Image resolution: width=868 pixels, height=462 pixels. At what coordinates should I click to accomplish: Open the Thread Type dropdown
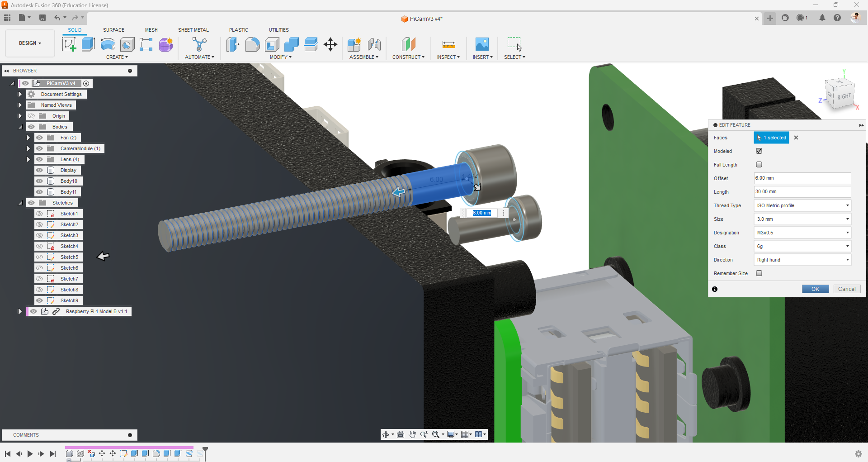pyautogui.click(x=802, y=205)
